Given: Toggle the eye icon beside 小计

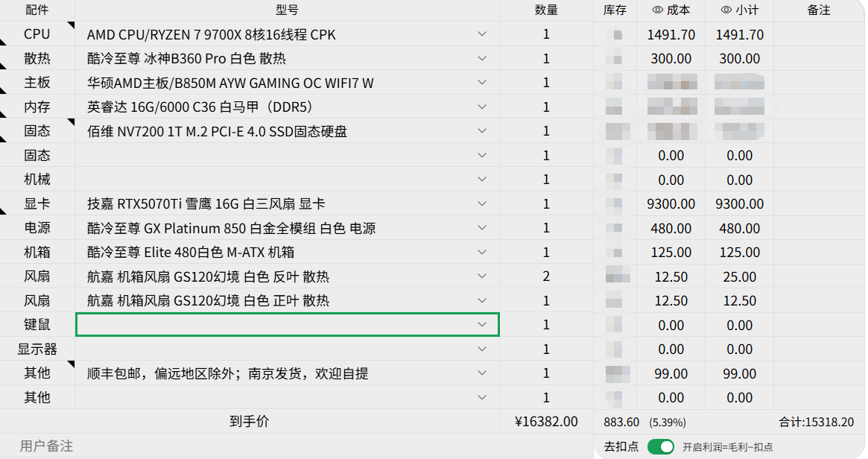Looking at the screenshot, I should click(x=726, y=10).
